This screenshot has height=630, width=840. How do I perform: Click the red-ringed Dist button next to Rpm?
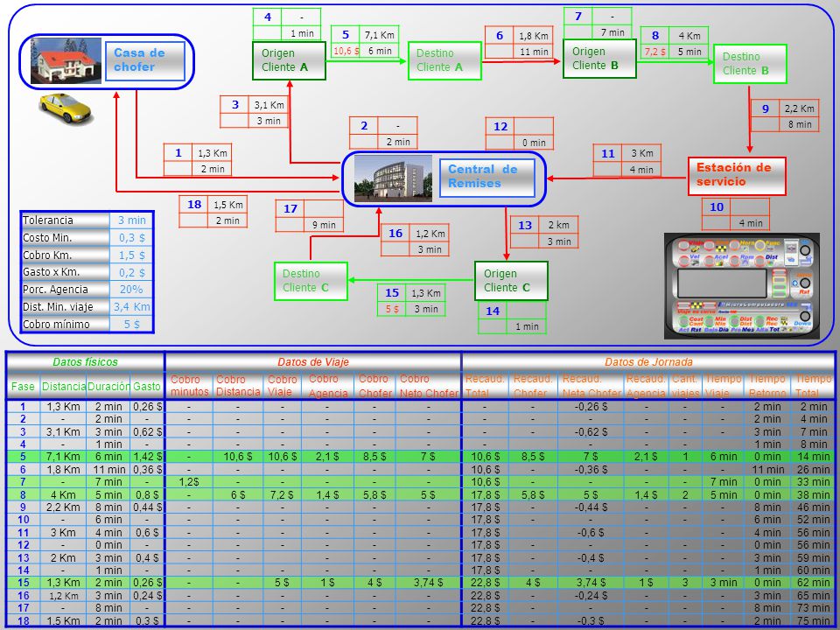(x=759, y=262)
